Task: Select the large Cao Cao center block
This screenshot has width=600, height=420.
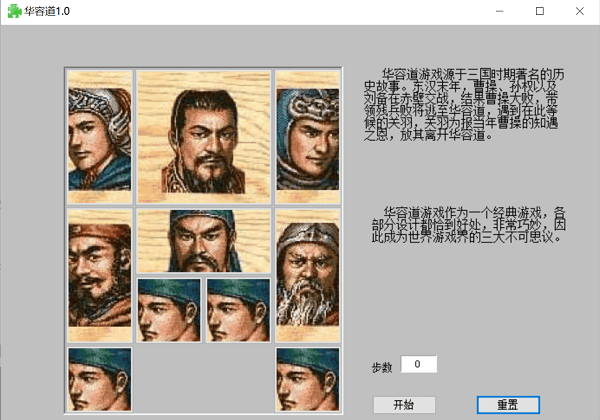Action: (204, 137)
